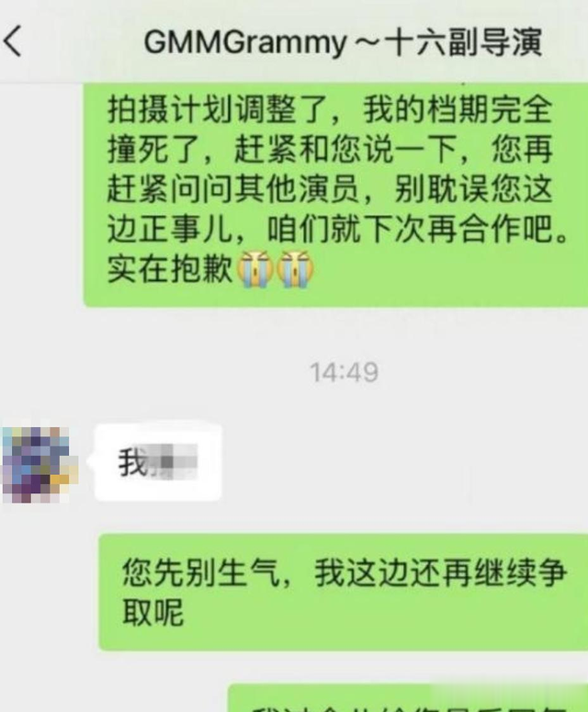Image resolution: width=588 pixels, height=712 pixels.
Task: Click 我这边还再继续争 in the reply bubble
Action: (440, 572)
